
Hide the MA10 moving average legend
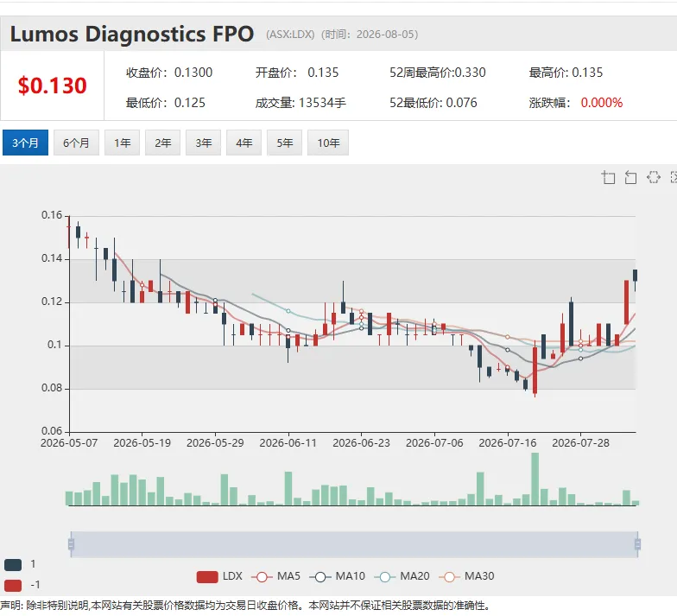[337, 576]
